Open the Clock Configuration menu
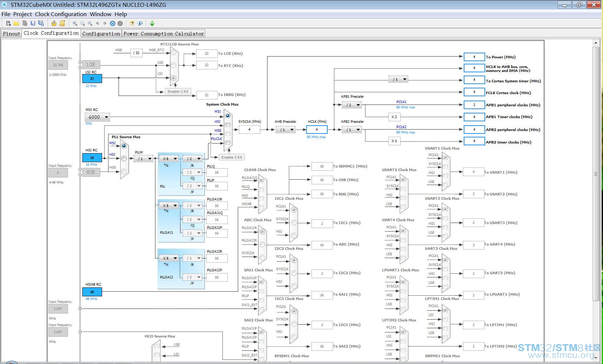This screenshot has width=603, height=364. pos(61,14)
